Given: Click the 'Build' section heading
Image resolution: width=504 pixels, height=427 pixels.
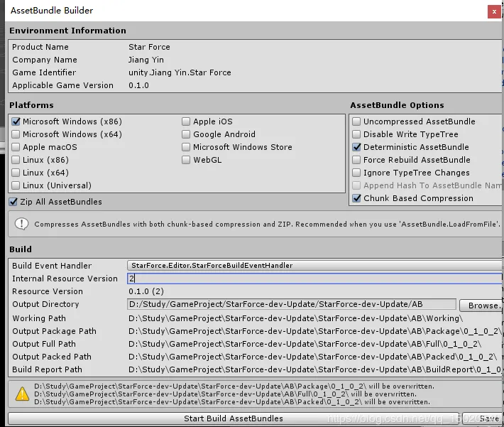Looking at the screenshot, I should pyautogui.click(x=21, y=249).
